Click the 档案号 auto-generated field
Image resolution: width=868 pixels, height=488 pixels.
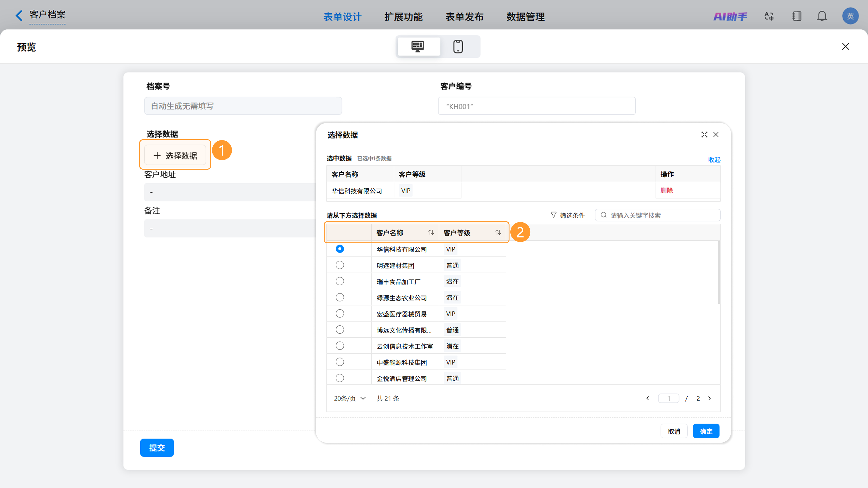[243, 106]
